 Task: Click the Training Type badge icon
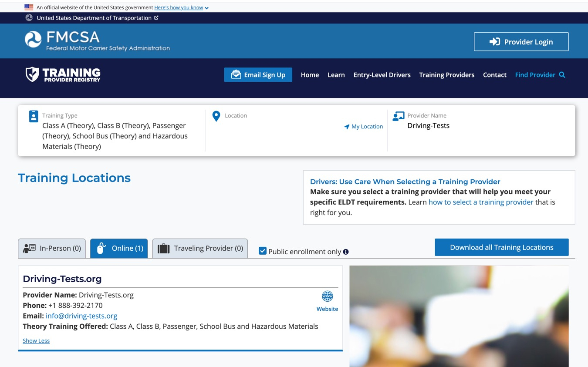[34, 116]
